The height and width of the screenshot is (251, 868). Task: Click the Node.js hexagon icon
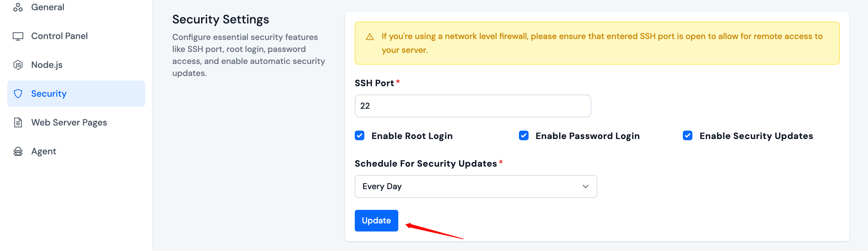tap(18, 65)
